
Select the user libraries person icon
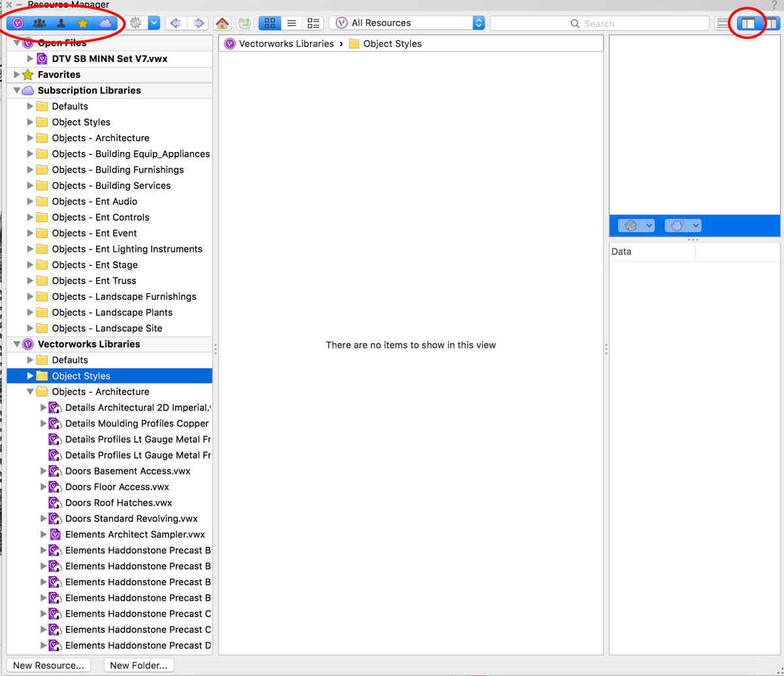61,23
